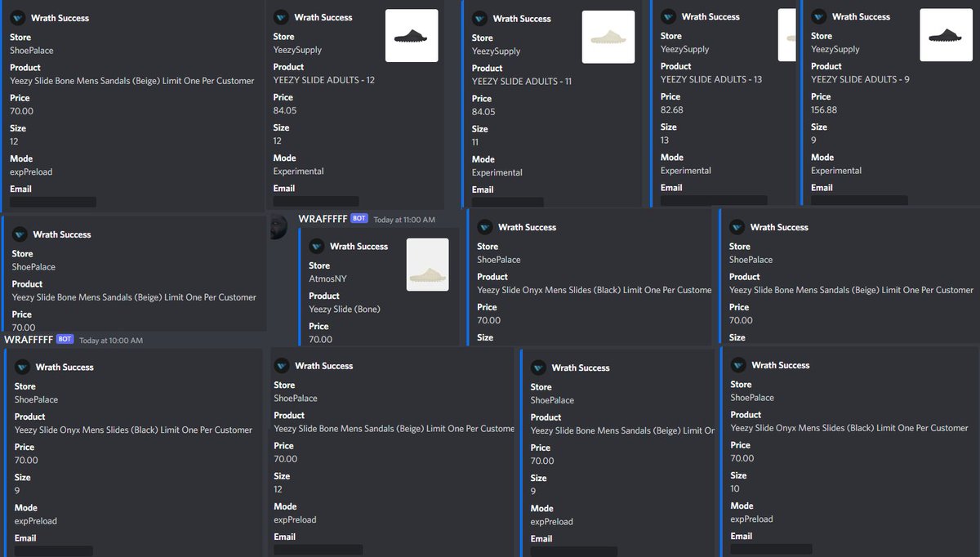Click the WRAFFFFF username at 11:00 AM
Screen dimensions: 980x557
point(323,219)
